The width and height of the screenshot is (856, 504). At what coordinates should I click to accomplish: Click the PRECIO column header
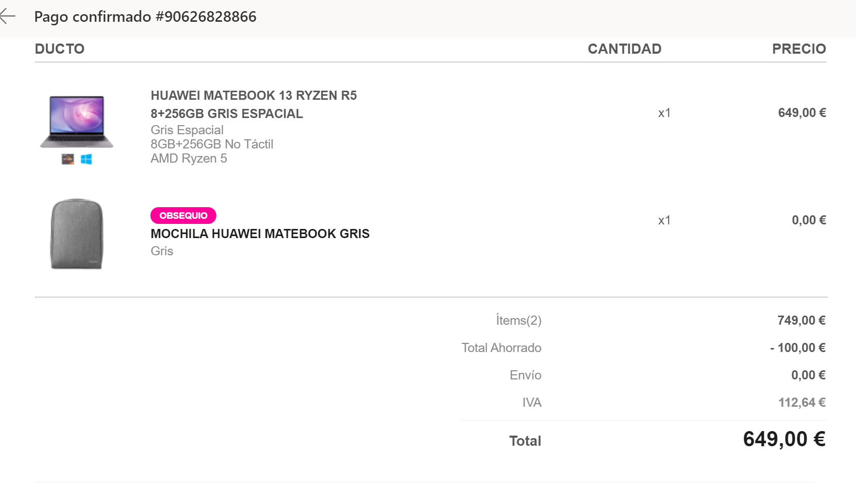[x=799, y=49]
